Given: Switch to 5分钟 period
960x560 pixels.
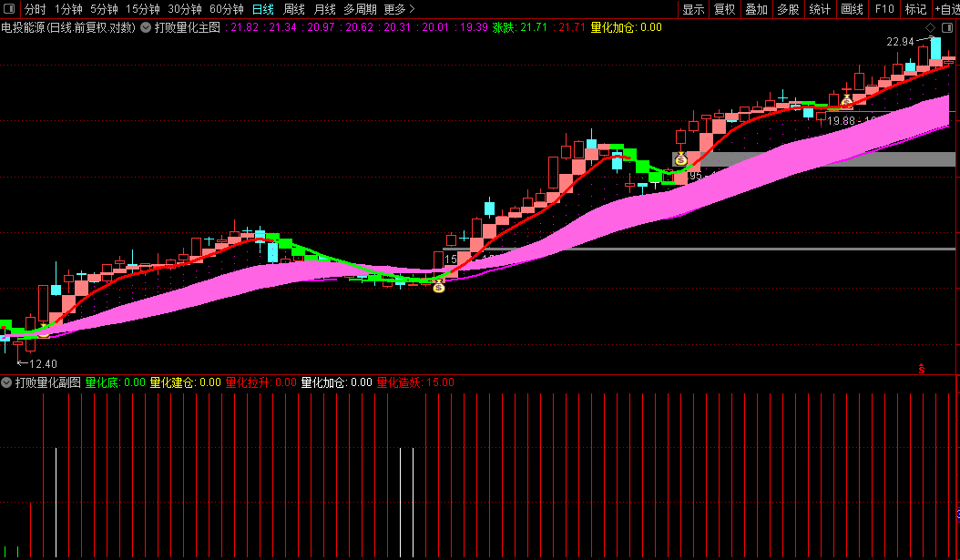Looking at the screenshot, I should coord(104,9).
